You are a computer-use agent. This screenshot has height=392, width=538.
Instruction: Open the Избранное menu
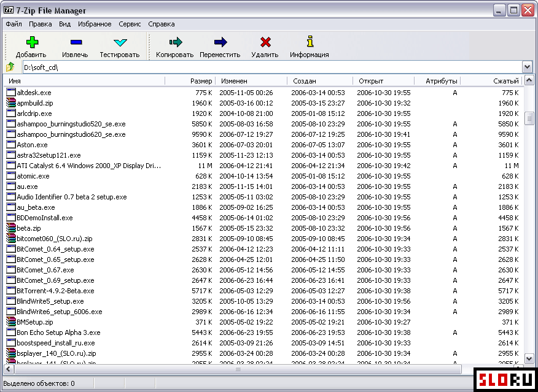tap(95, 25)
